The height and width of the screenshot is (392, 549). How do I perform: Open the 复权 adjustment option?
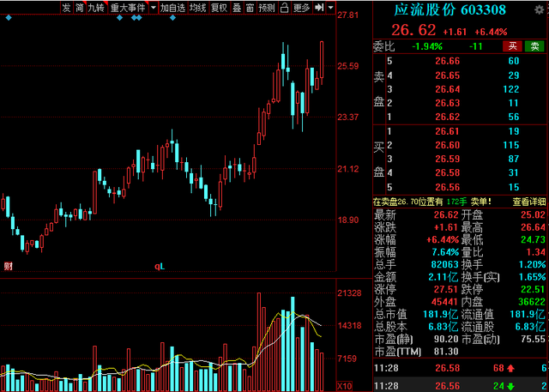pos(220,8)
